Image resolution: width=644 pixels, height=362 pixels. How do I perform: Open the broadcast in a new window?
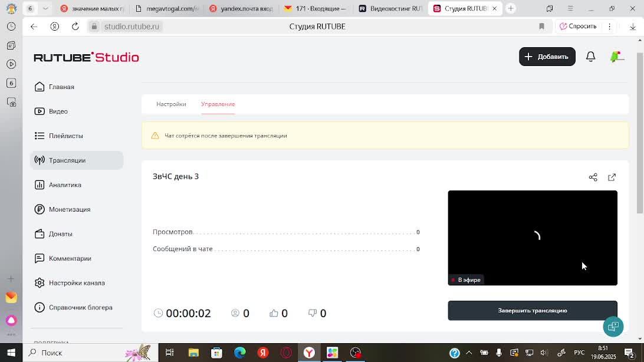[x=612, y=177]
